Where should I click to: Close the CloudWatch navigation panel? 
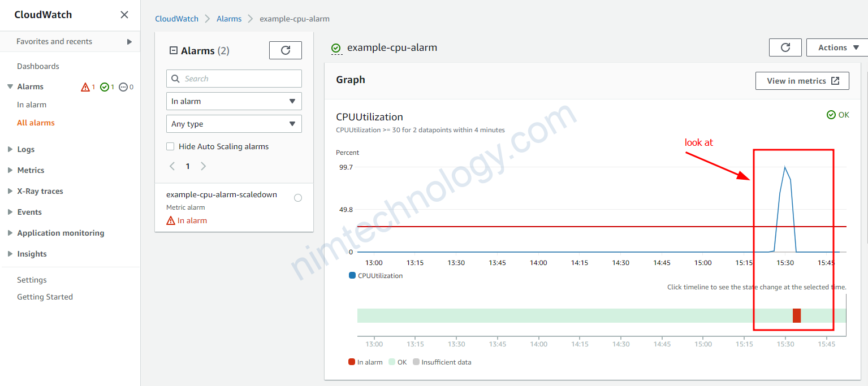(x=124, y=15)
